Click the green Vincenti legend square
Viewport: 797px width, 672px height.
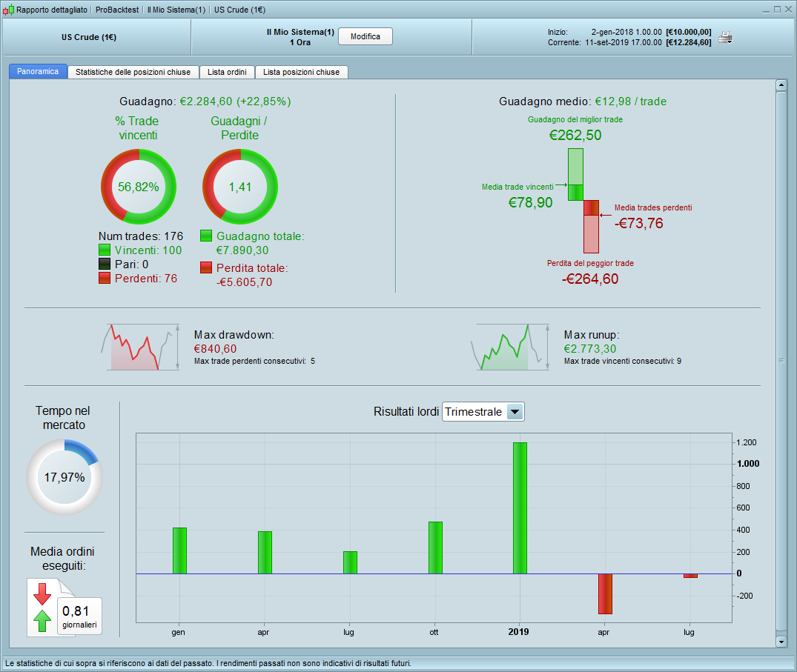point(105,250)
